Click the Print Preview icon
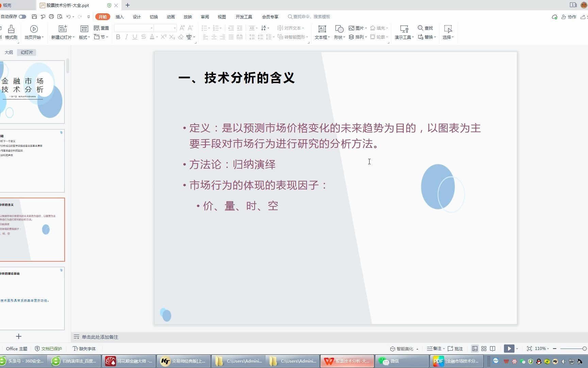588x368 pixels. click(x=60, y=17)
